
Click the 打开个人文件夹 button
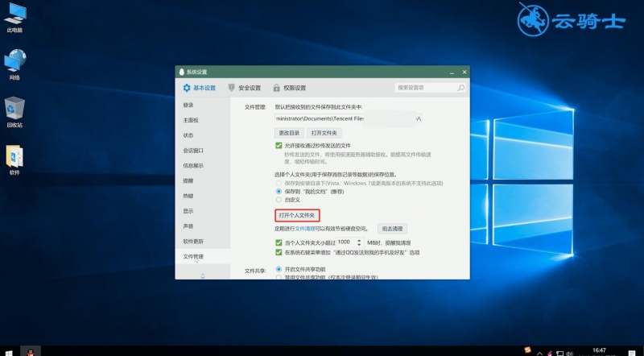click(x=297, y=215)
